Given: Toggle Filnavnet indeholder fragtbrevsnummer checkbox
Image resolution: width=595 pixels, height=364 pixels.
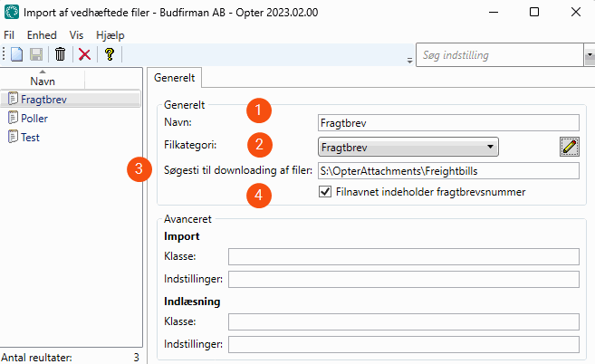Looking at the screenshot, I should click(x=326, y=192).
